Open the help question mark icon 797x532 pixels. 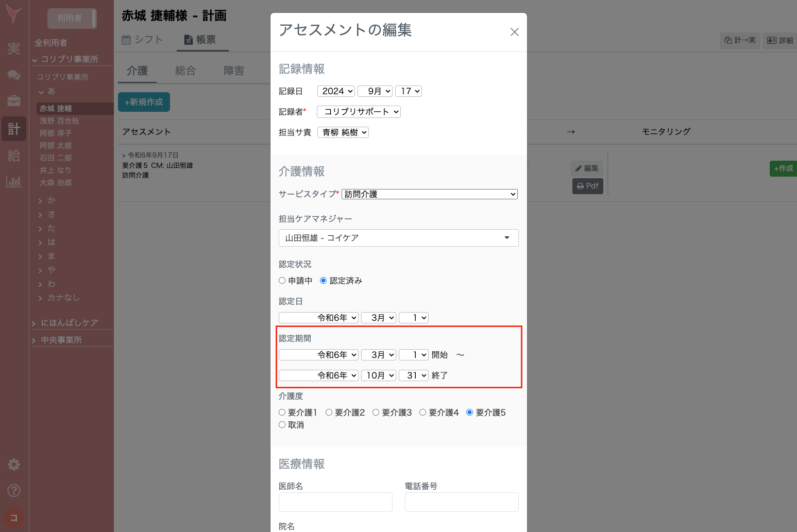tap(14, 491)
